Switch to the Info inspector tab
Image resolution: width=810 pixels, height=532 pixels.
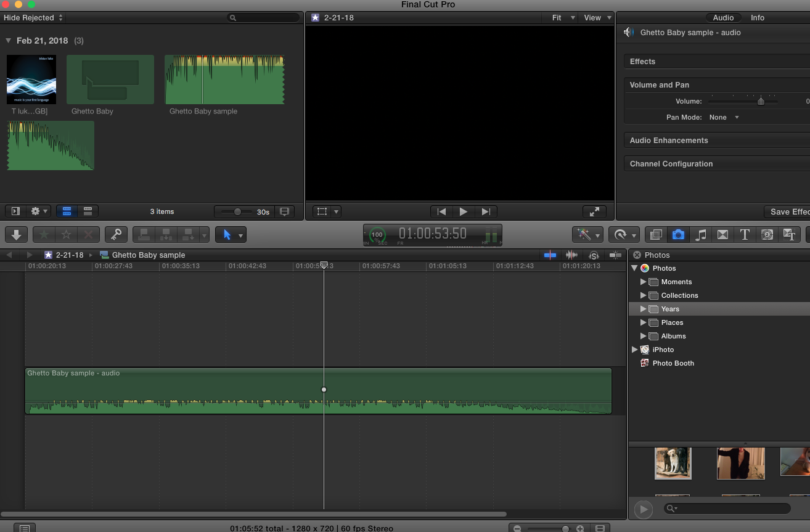point(758,18)
